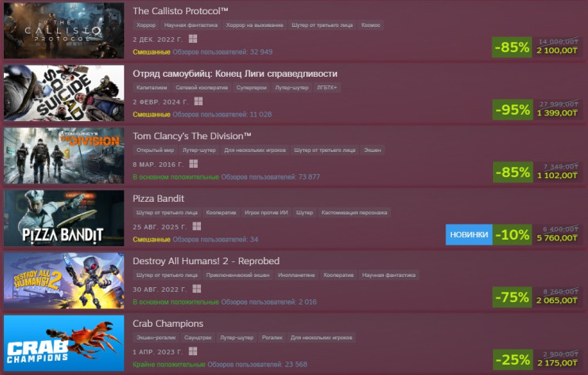Click the -85% discount on Callisto Protocol
This screenshot has width=588, height=375.
coord(512,47)
